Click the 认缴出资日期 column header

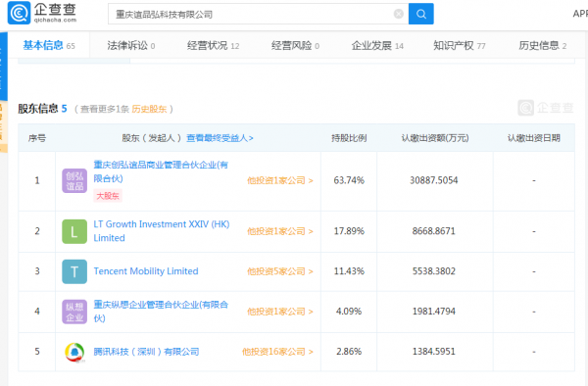click(534, 138)
